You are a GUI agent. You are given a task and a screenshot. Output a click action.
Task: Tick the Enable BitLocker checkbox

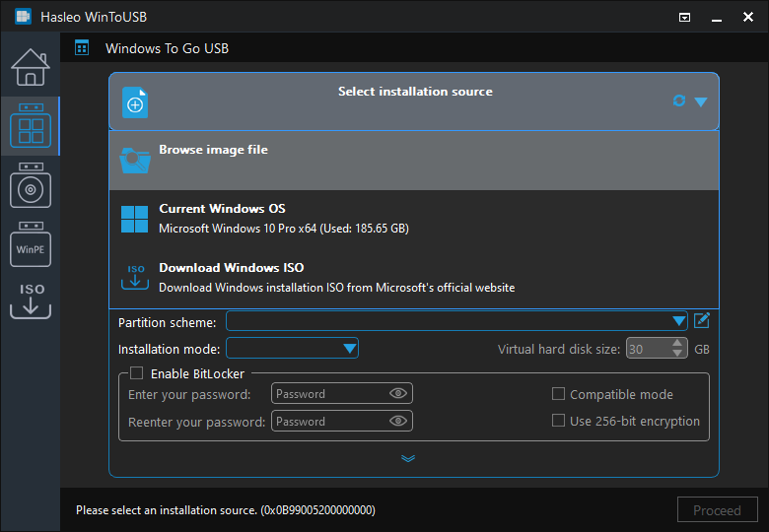point(137,373)
